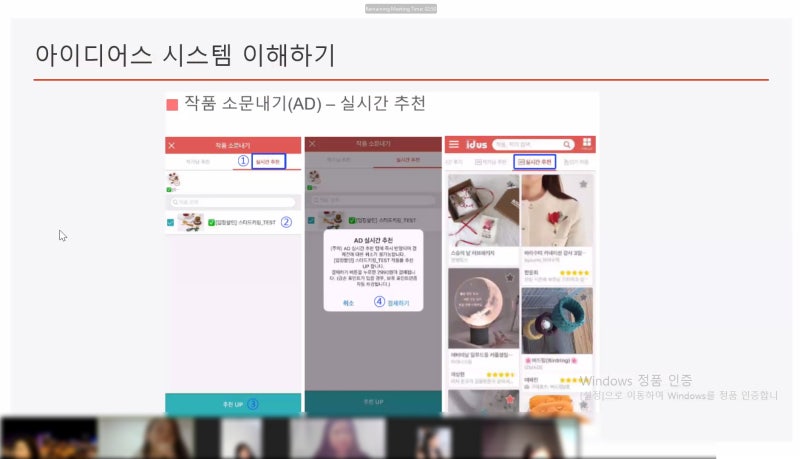Screen dimensions: 800x459
Task: Click green check badge beside TEST product
Action: coord(211,222)
